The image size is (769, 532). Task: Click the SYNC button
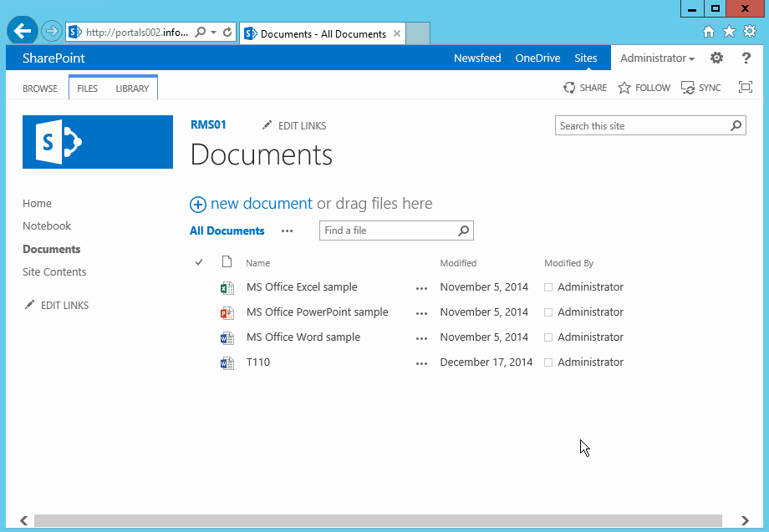(700, 88)
